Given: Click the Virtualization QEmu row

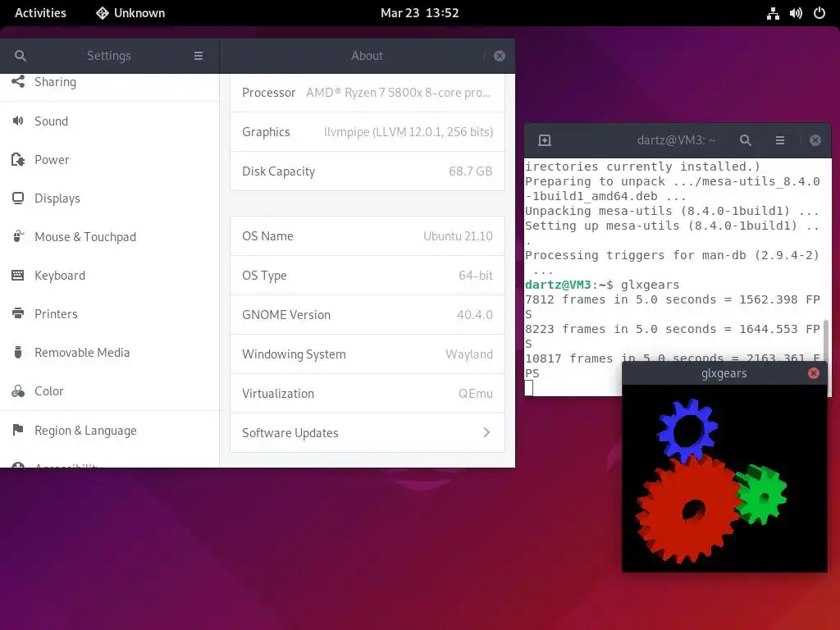Looking at the screenshot, I should click(x=367, y=394).
